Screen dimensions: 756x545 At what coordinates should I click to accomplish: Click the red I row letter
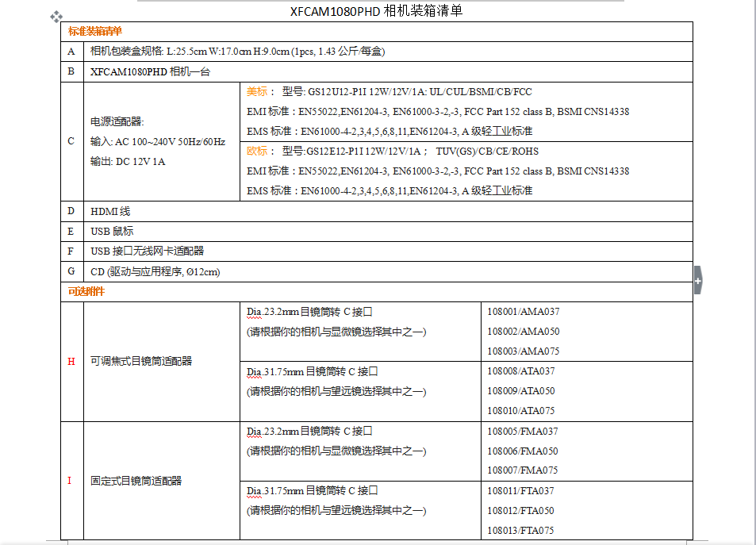point(70,481)
